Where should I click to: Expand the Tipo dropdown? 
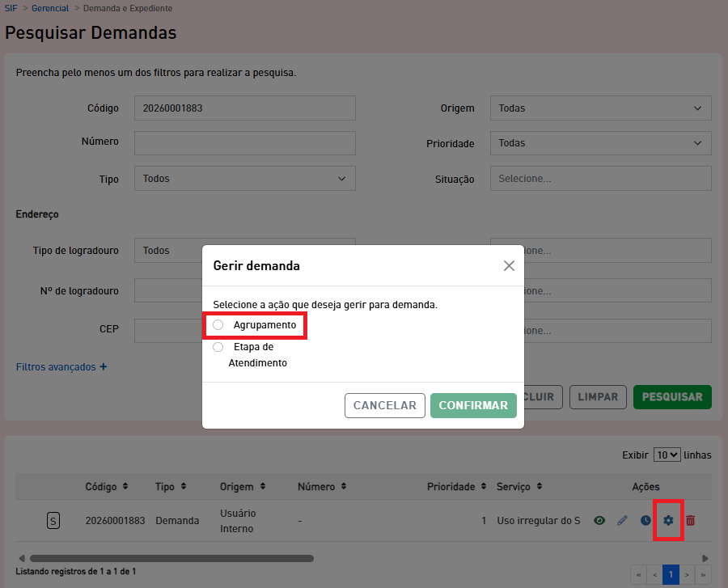(x=244, y=179)
